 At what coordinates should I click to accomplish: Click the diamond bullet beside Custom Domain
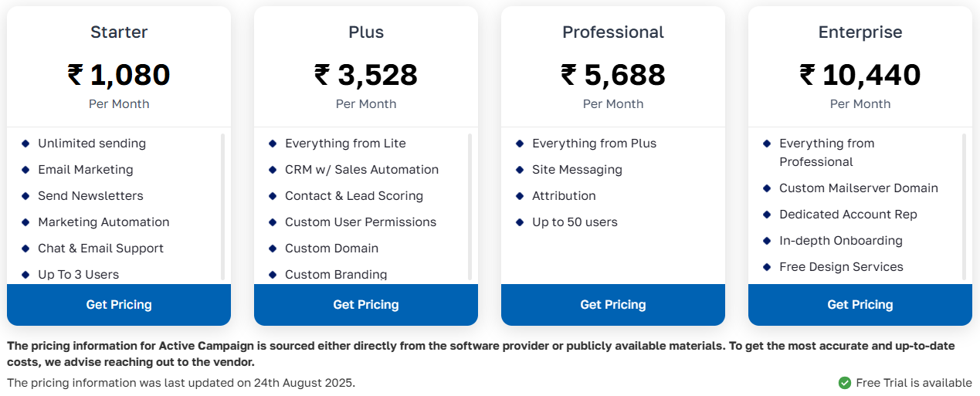[x=273, y=249]
